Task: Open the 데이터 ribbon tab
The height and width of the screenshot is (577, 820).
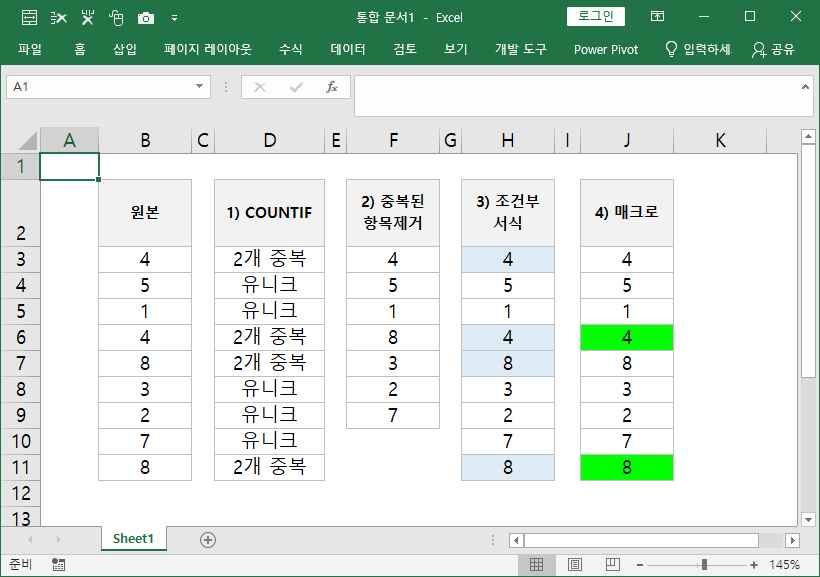Action: pos(348,49)
